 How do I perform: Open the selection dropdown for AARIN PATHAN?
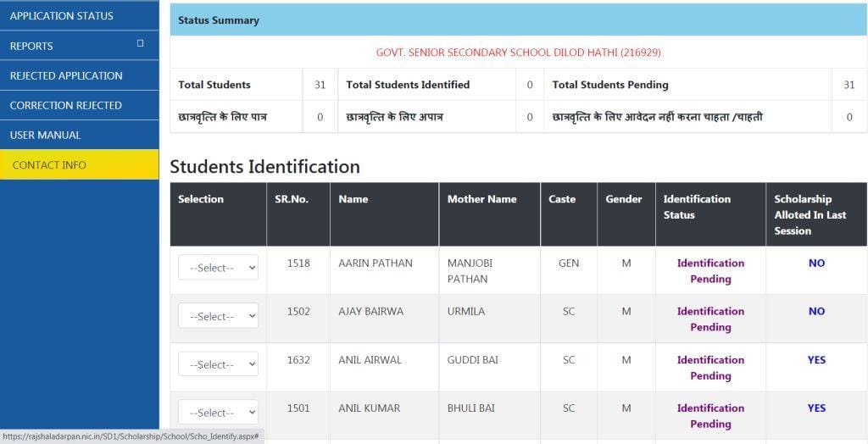pyautogui.click(x=218, y=268)
